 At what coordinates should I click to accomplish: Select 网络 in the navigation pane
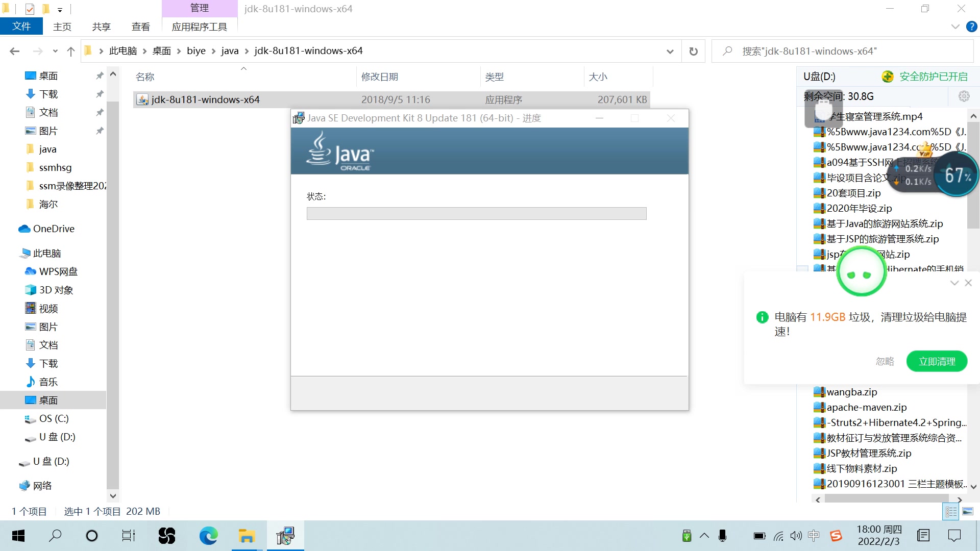(x=42, y=486)
